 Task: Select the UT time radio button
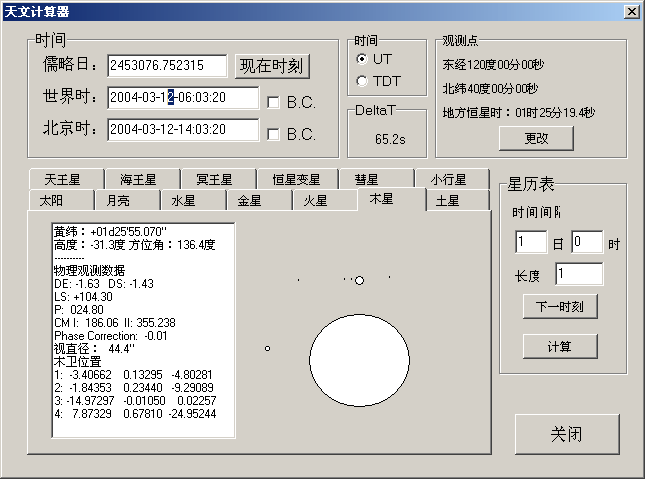pos(362,60)
